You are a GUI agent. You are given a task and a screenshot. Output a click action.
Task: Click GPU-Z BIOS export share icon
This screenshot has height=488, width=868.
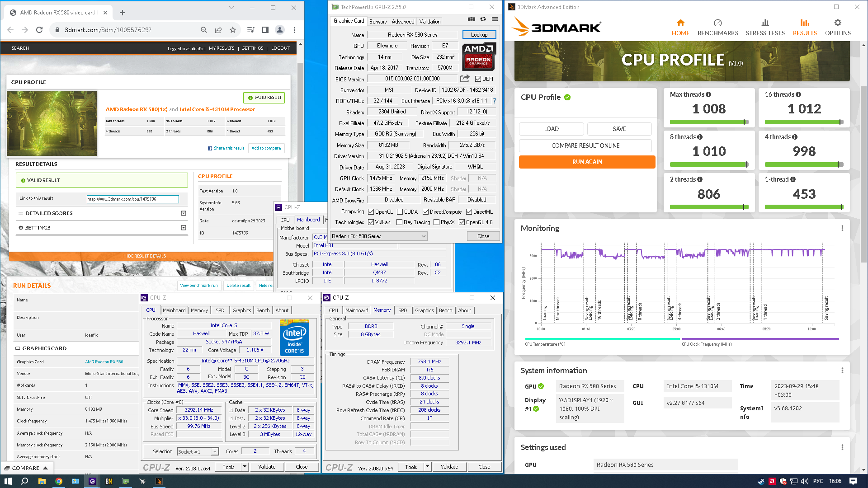(x=465, y=79)
